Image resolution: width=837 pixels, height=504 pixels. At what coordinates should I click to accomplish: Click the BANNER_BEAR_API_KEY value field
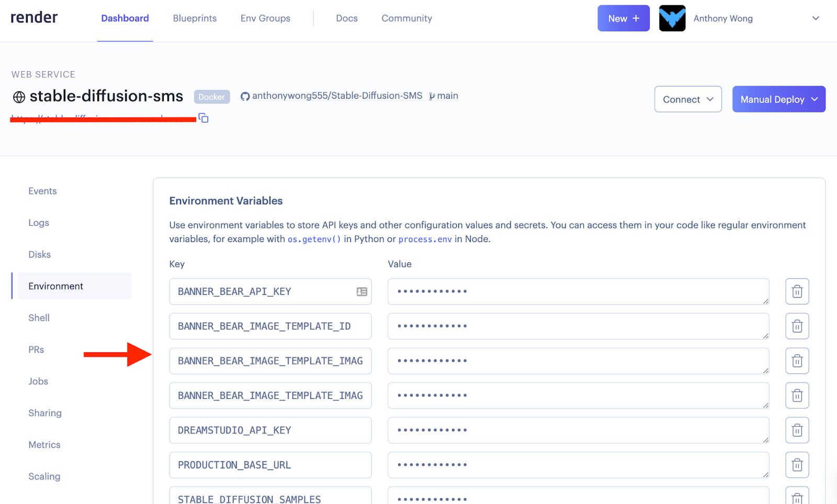point(579,292)
